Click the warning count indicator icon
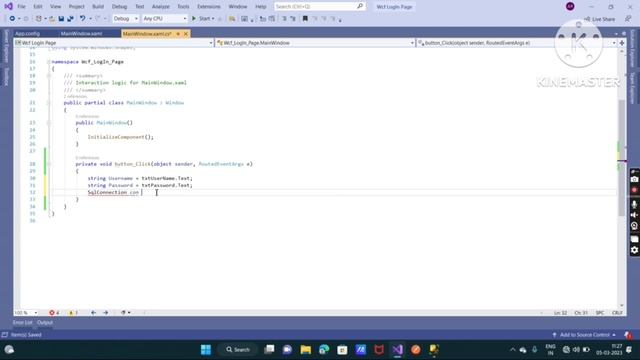Screen dimensions: 640x360 click(x=71, y=313)
